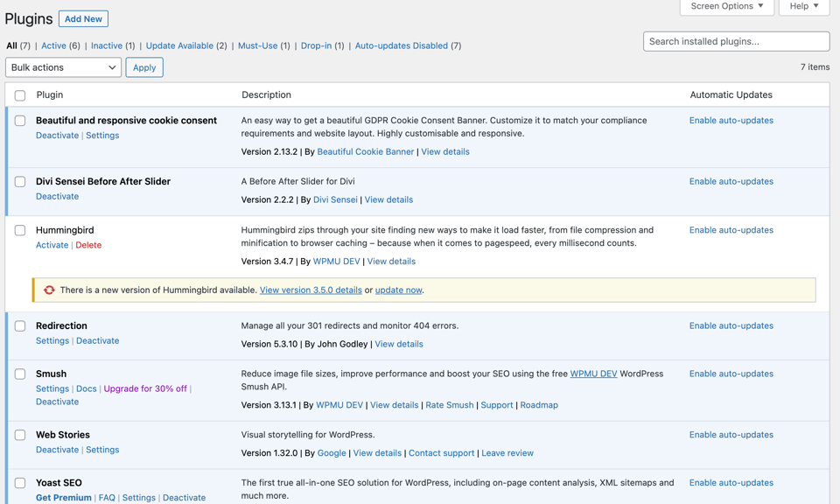Screen dimensions: 840x504
Task: Check the Smush plugin checkbox
Action: [x=20, y=374]
